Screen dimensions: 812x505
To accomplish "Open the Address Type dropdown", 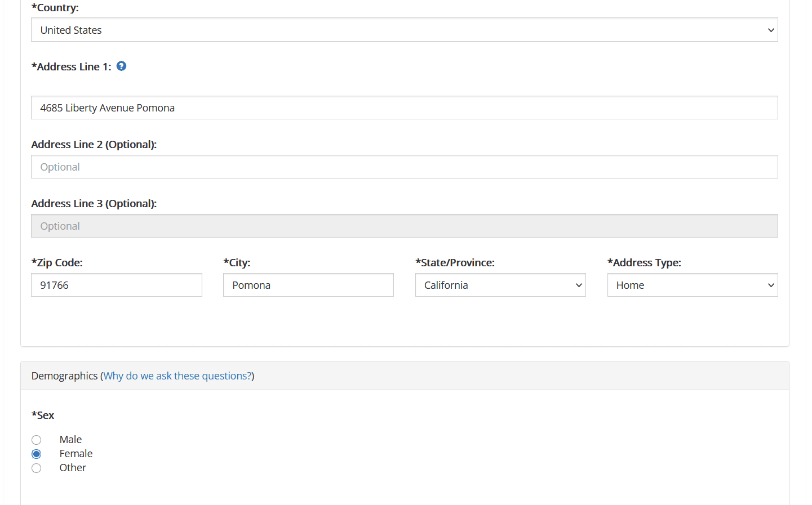I will 692,285.
